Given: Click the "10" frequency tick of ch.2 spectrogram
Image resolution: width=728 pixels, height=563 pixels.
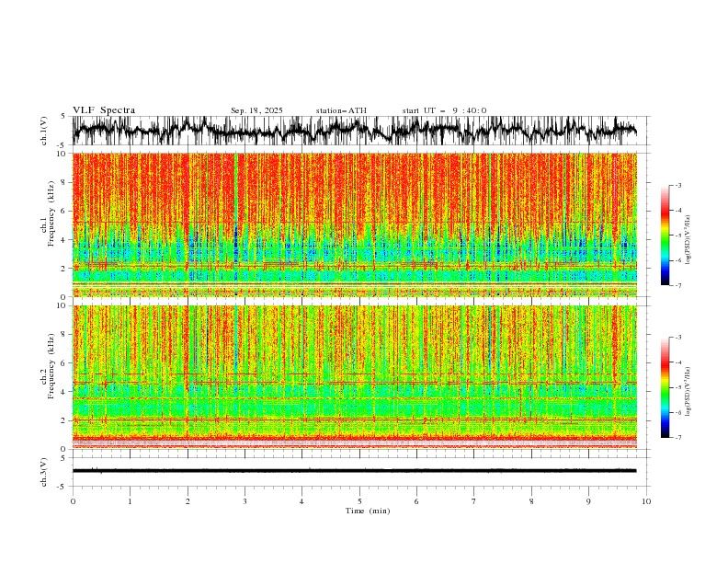Looking at the screenshot, I should click(x=62, y=305).
